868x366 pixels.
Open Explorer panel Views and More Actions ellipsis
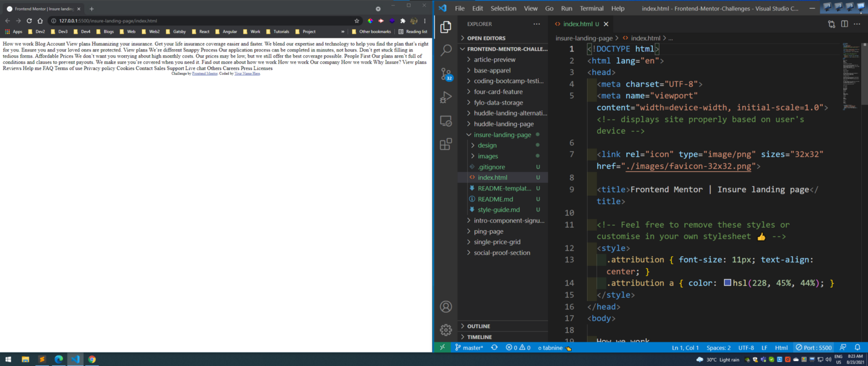pyautogui.click(x=536, y=24)
